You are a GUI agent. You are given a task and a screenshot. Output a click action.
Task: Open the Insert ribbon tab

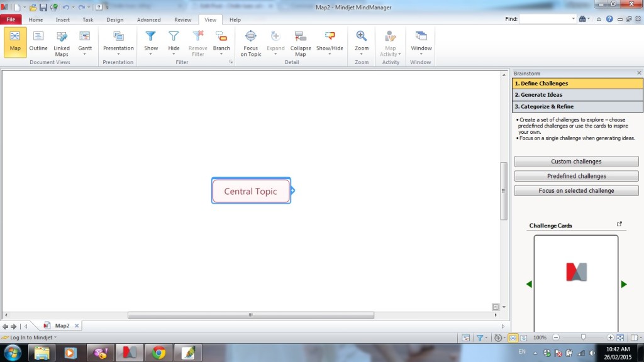coord(63,19)
